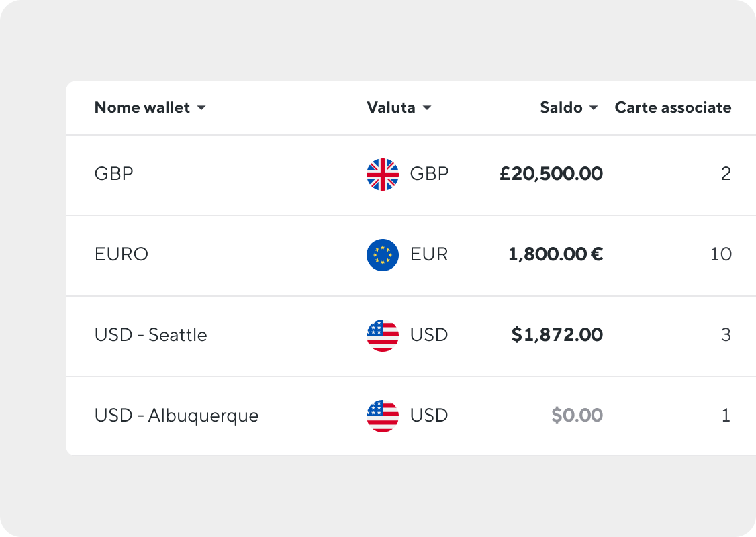
Task: Click the UK flag icon in GBP row
Action: [382, 175]
